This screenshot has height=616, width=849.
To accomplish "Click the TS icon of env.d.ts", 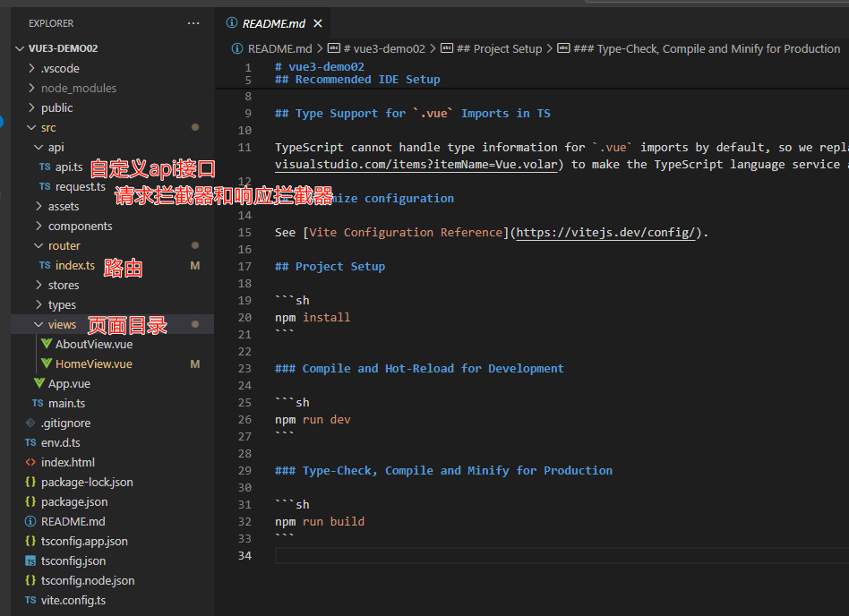I will pyautogui.click(x=30, y=443).
